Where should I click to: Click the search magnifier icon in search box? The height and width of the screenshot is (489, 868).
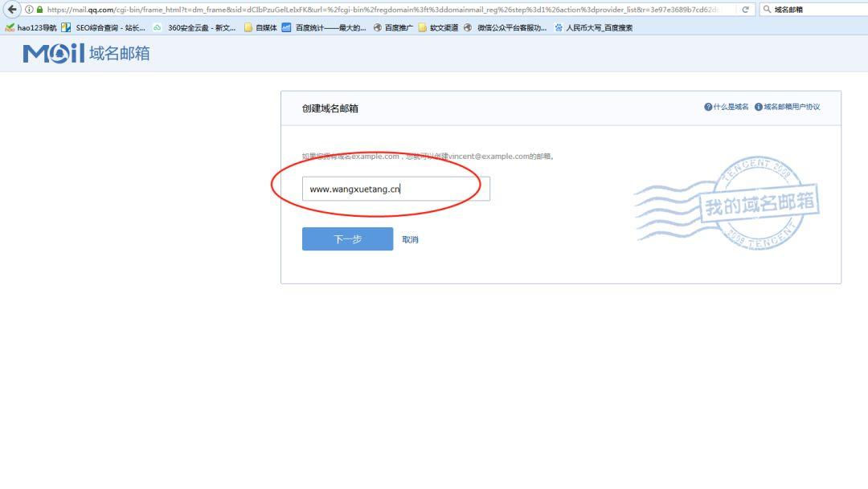coord(767,10)
